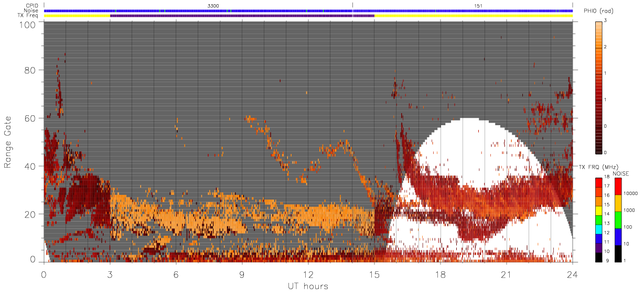Pick the black 9-10 MHz frequency swatch
Screen dimensions: 644x297
coord(598,256)
